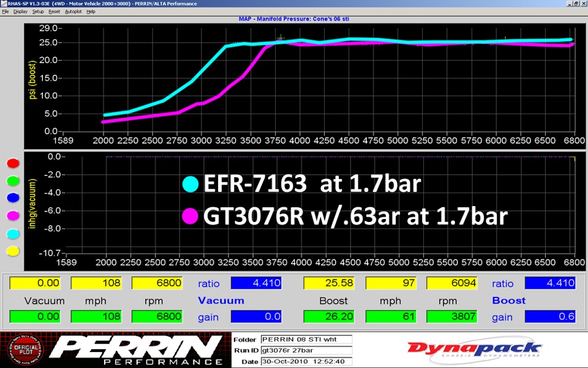Click the psi (boost) axis label

coord(32,80)
